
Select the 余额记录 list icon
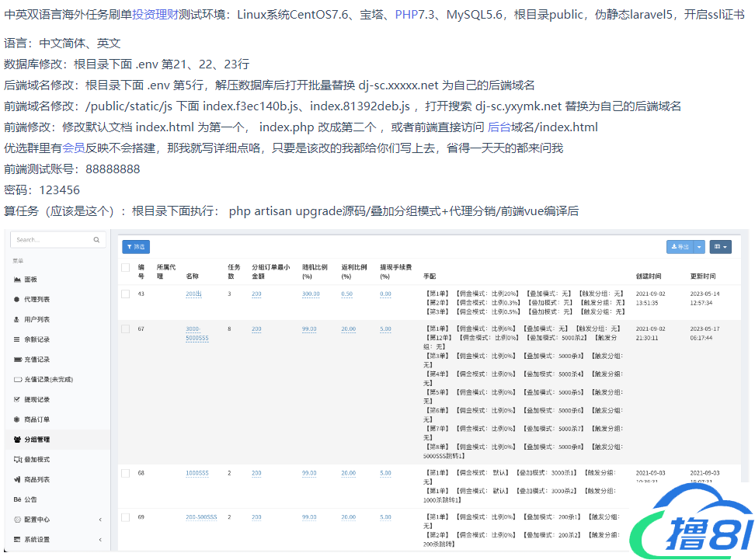tap(17, 339)
